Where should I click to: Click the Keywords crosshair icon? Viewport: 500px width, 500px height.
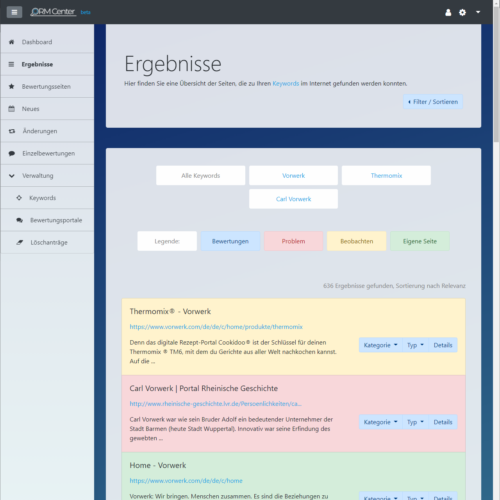pos(19,198)
